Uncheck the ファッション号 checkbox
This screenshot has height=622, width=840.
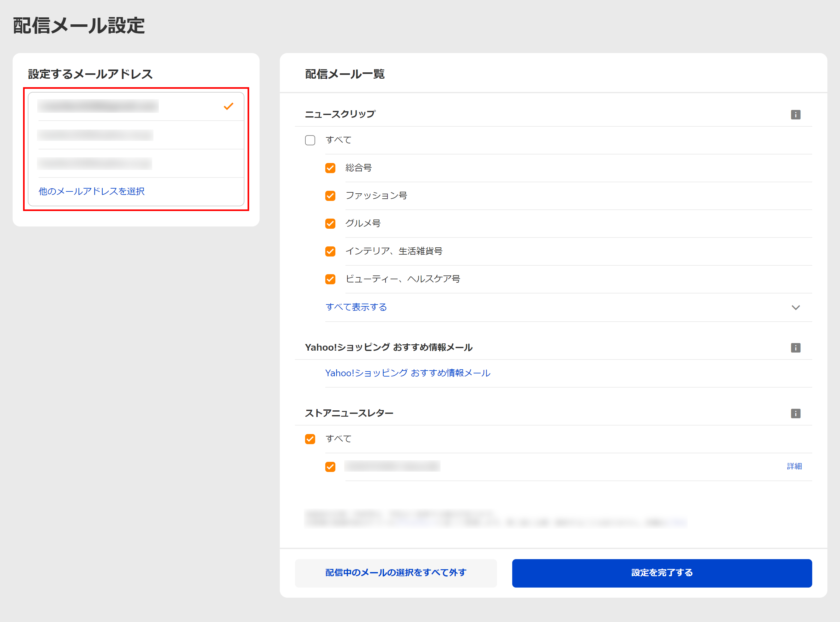click(x=330, y=196)
